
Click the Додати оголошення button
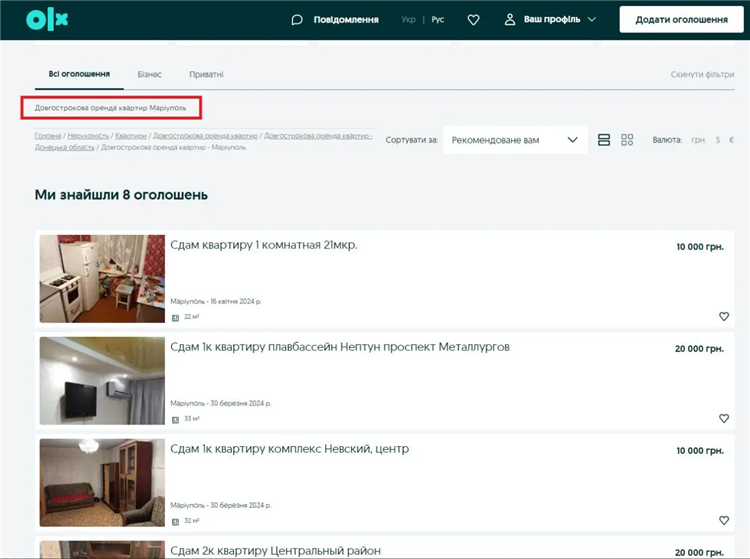[x=681, y=20]
